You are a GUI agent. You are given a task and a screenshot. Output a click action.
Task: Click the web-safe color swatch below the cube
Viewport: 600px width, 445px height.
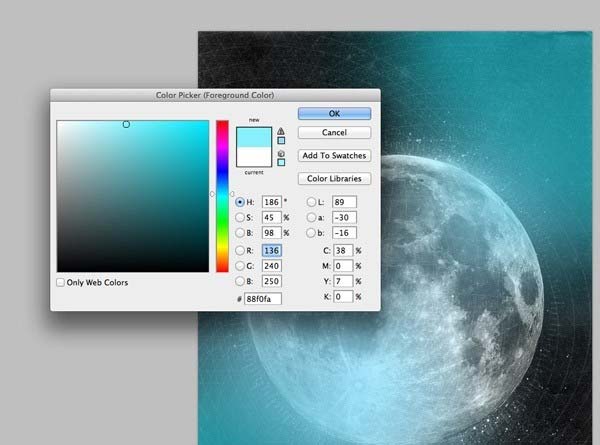(x=281, y=162)
